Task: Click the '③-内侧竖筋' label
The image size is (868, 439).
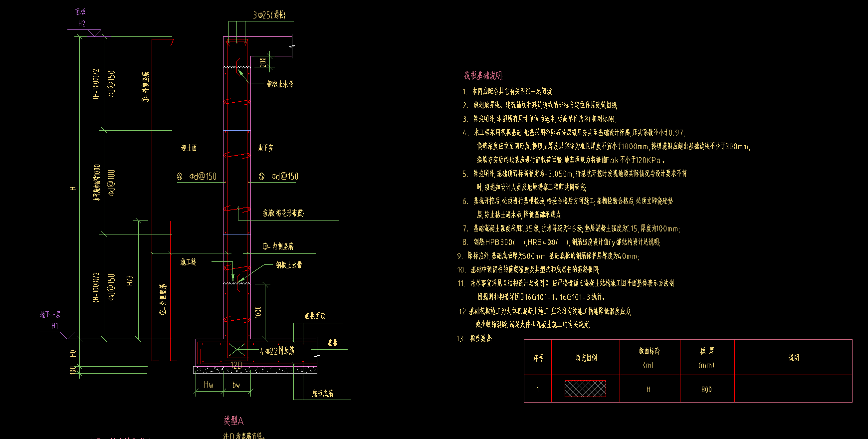Action: pos(278,246)
